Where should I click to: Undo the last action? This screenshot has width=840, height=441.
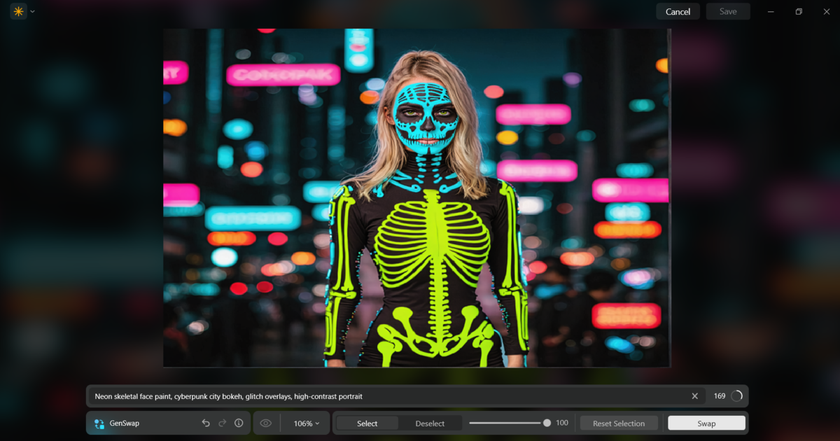pos(206,423)
